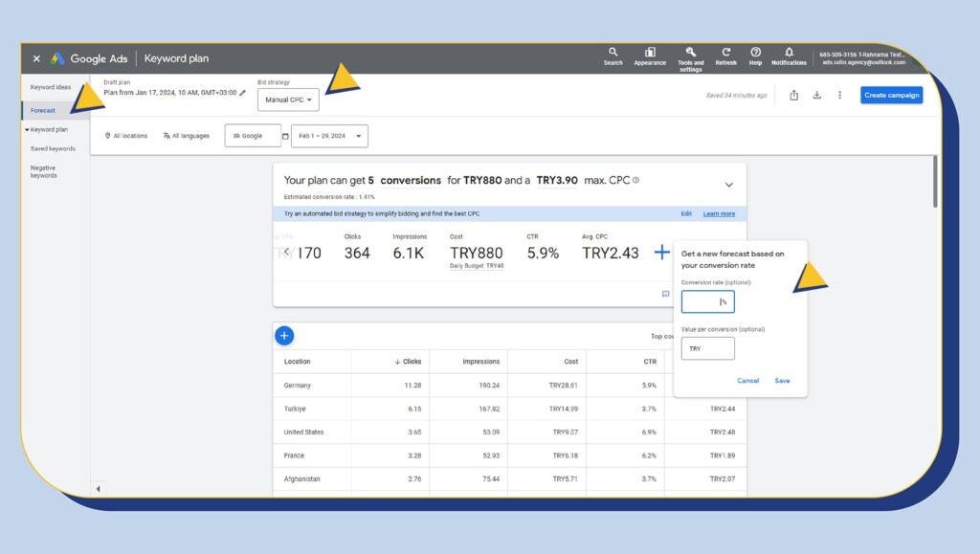Viewport: 980px width, 554px height.
Task: Open the Appearance settings icon
Action: pyautogui.click(x=650, y=56)
